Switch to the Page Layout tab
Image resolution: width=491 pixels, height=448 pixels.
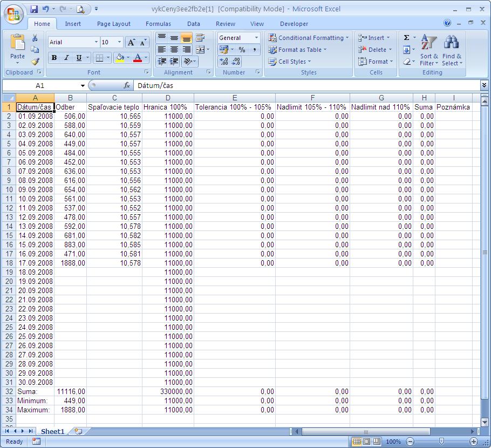click(114, 24)
